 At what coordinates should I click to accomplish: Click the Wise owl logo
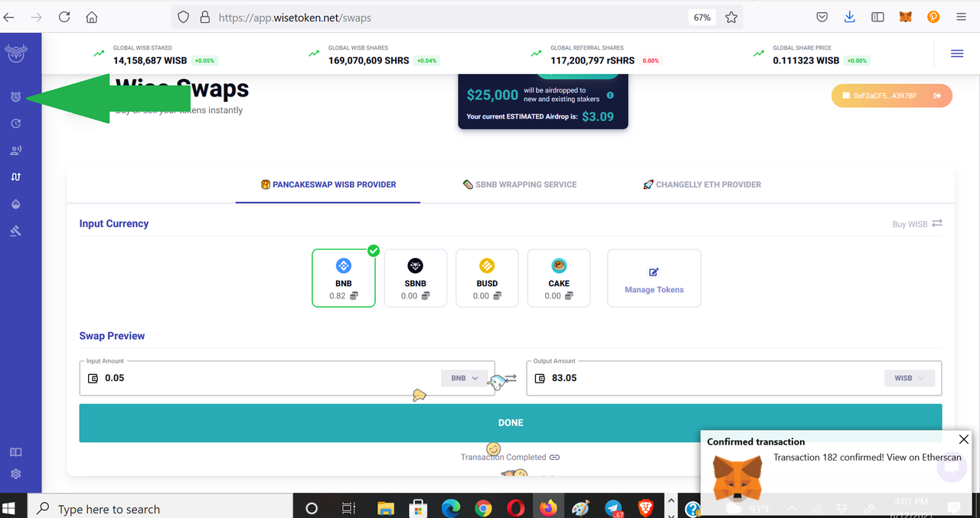point(15,53)
